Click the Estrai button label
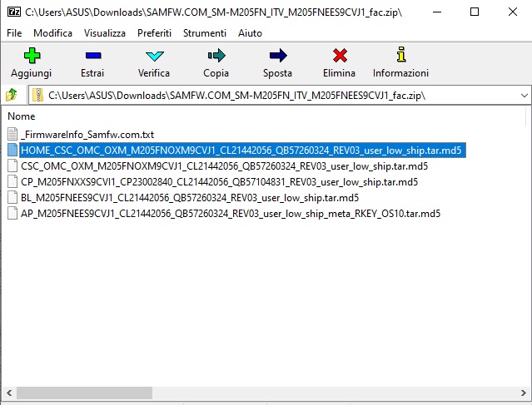532x405 pixels. point(92,73)
